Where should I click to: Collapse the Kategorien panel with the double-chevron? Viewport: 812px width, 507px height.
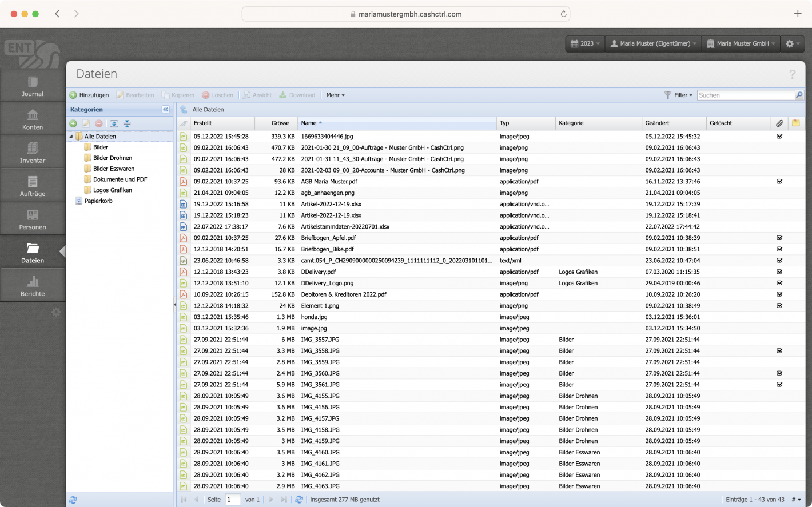[x=166, y=109]
